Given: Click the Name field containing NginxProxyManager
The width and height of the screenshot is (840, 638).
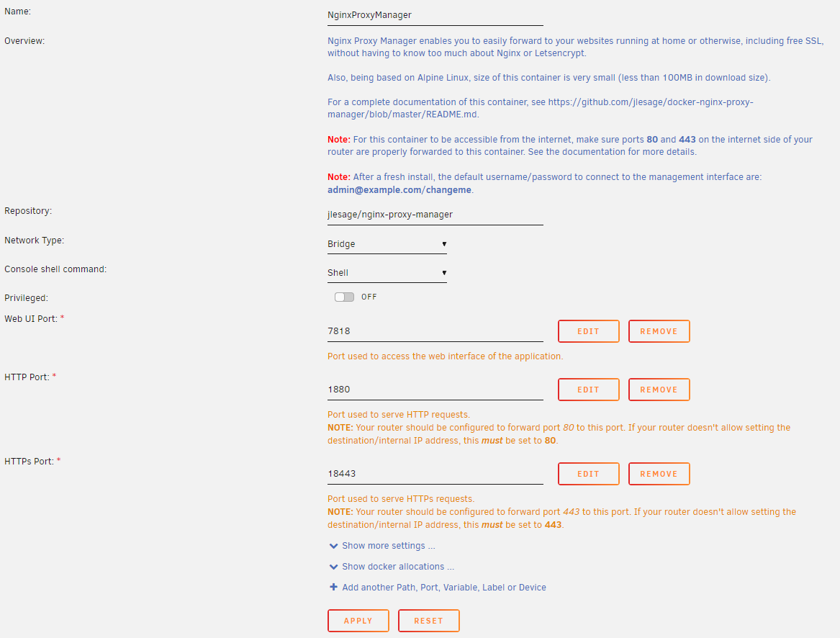Looking at the screenshot, I should (435, 14).
